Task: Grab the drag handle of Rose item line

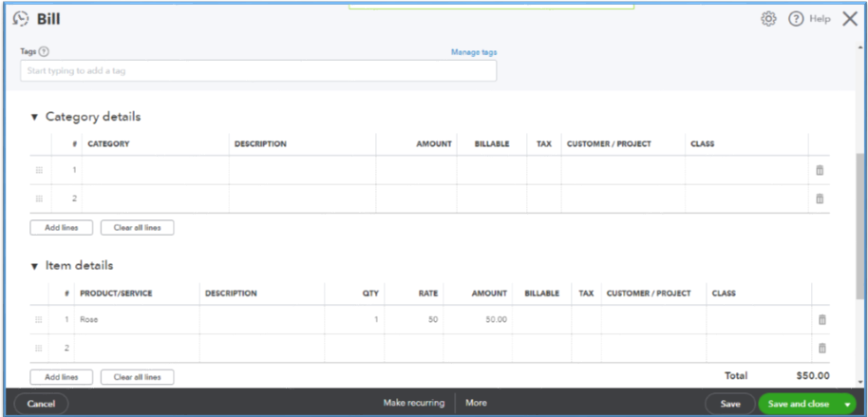Action: coord(39,319)
